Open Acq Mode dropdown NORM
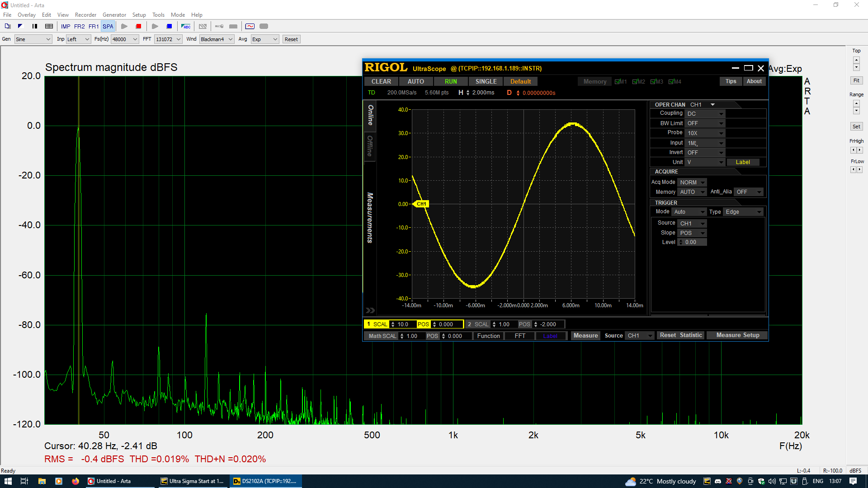The image size is (868, 488). tap(692, 183)
